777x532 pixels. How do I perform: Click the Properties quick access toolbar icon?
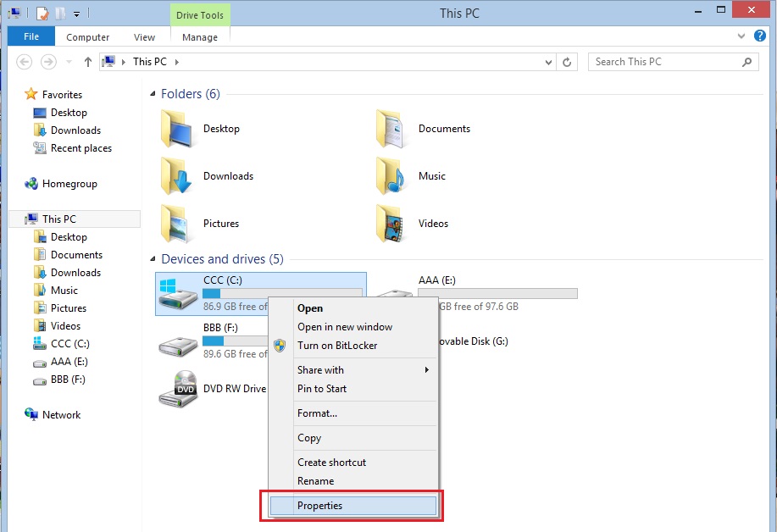tap(42, 14)
